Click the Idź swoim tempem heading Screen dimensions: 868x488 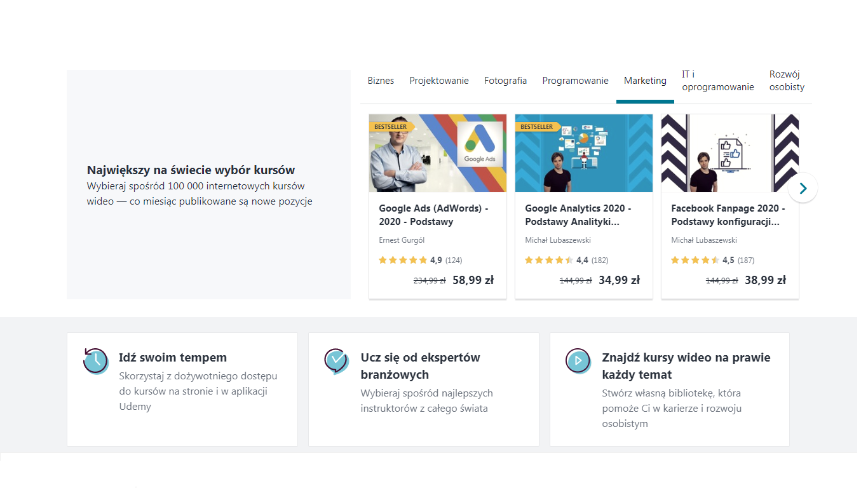tap(173, 358)
